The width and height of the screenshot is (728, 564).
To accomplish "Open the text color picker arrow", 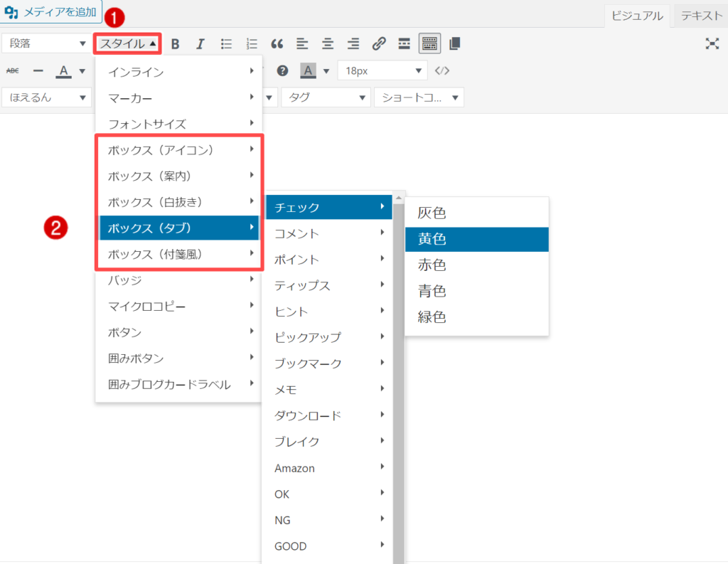I will (x=82, y=71).
